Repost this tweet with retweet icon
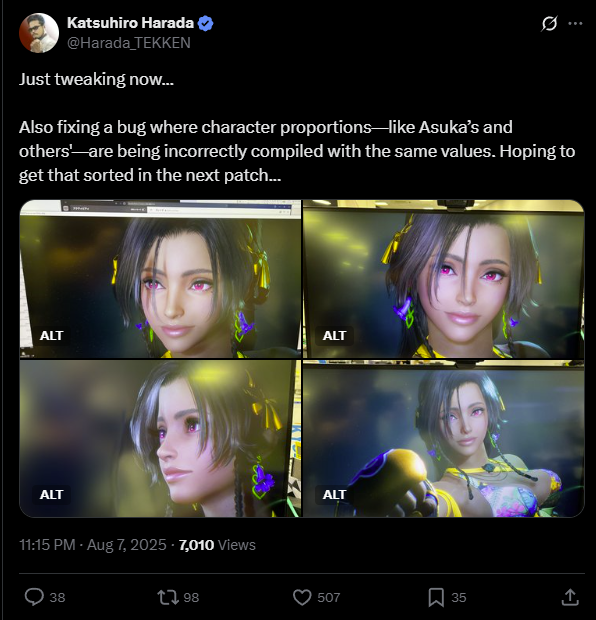The image size is (596, 620). coord(168,597)
